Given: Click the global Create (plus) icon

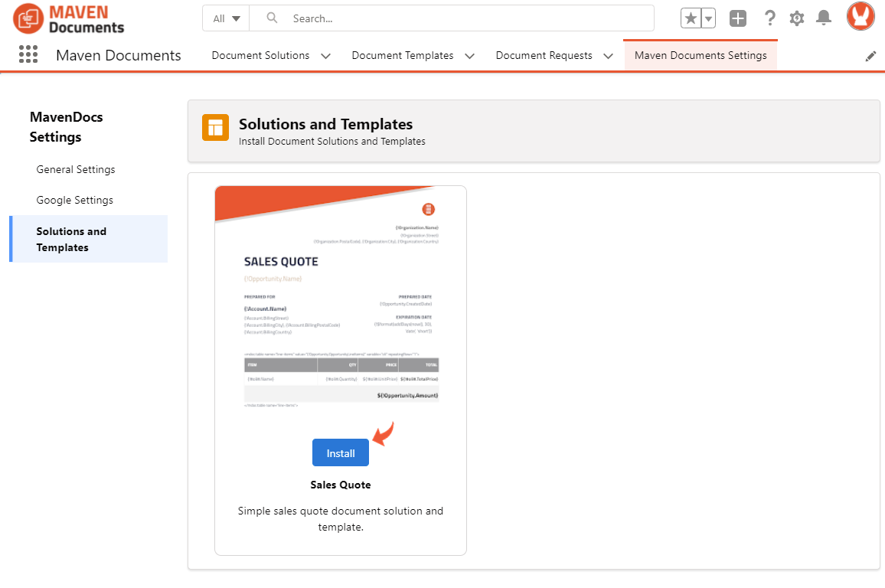Looking at the screenshot, I should (737, 18).
